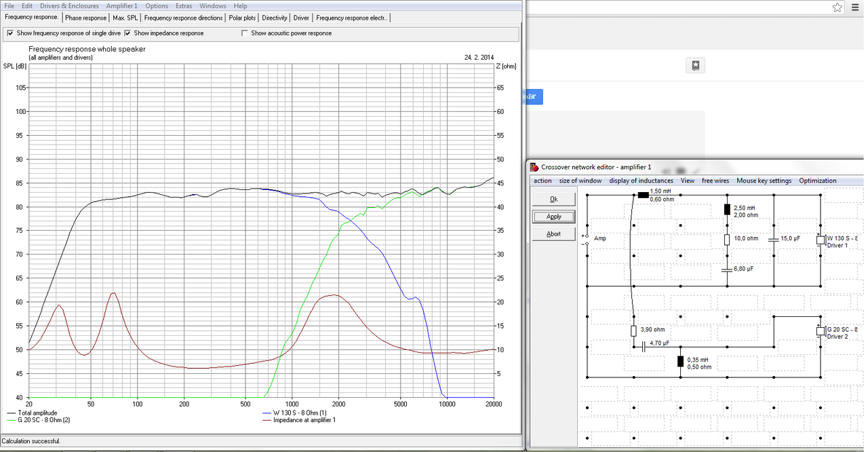The width and height of the screenshot is (868, 452).
Task: Open the Help menu
Action: 241,5
